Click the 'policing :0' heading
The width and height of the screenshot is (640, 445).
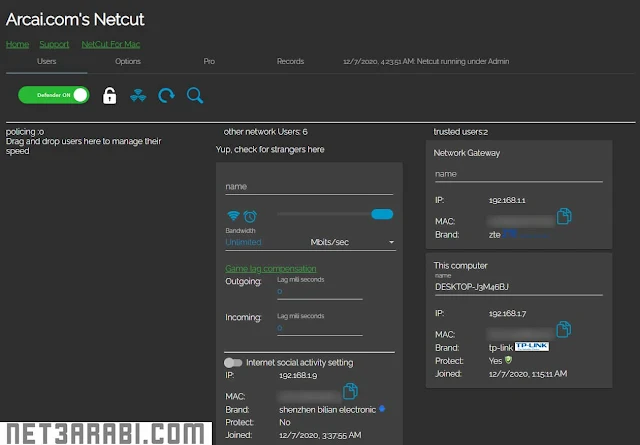coord(25,132)
